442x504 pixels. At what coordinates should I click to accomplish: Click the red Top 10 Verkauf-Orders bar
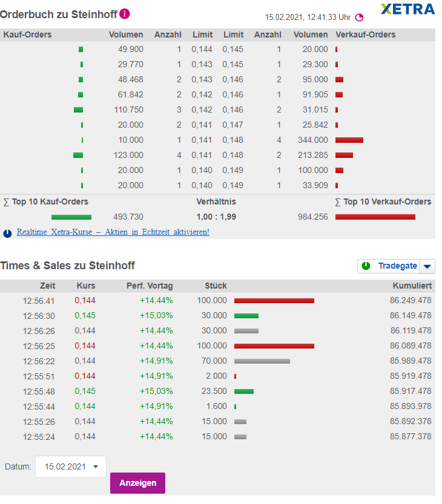375,217
